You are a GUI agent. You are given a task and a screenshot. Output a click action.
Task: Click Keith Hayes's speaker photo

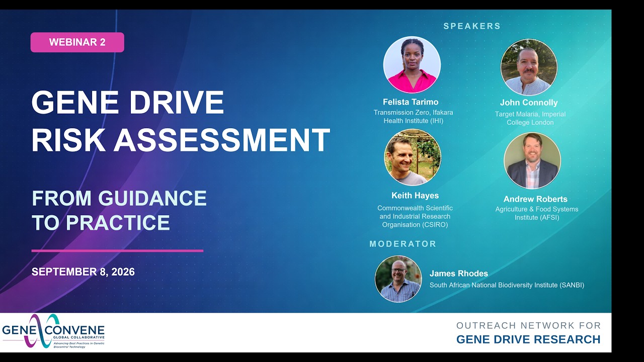click(413, 158)
